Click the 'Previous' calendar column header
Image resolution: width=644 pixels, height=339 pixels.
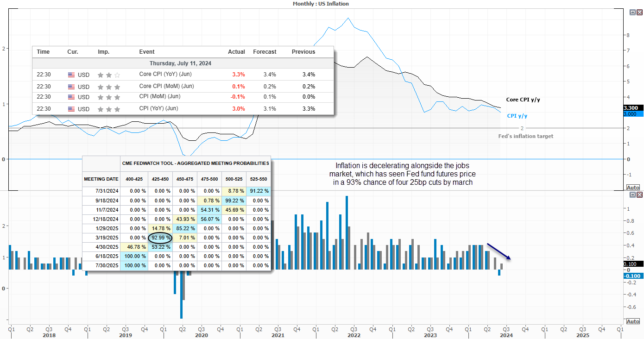click(x=303, y=52)
